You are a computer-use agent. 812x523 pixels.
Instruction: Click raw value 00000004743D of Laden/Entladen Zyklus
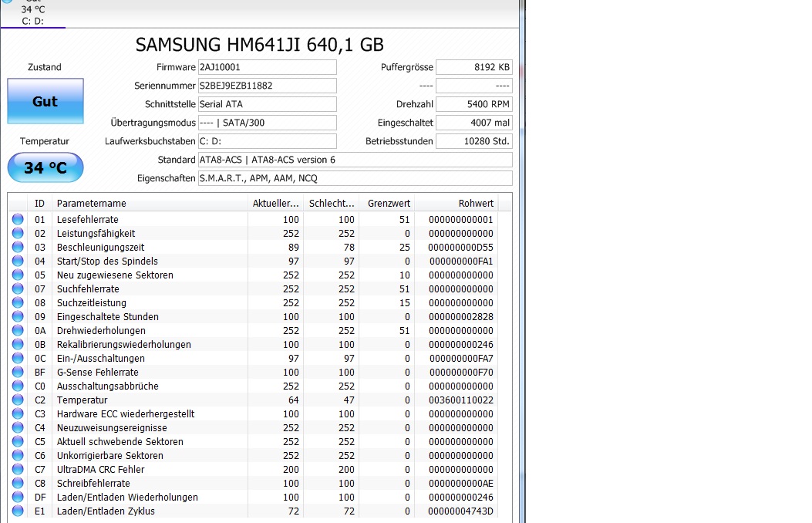461,511
